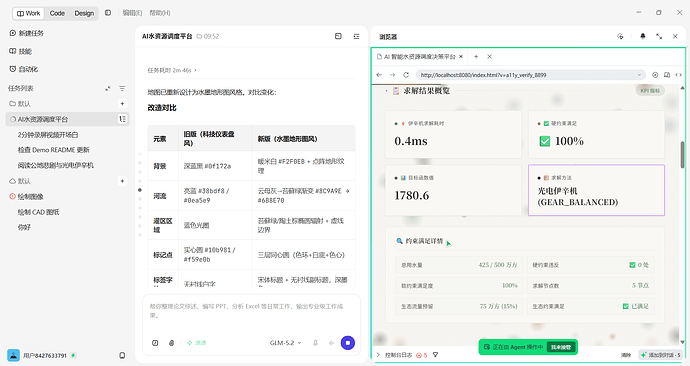Click the panel layout icon in chat header
Screen dimensions: 690x366
pos(338,37)
